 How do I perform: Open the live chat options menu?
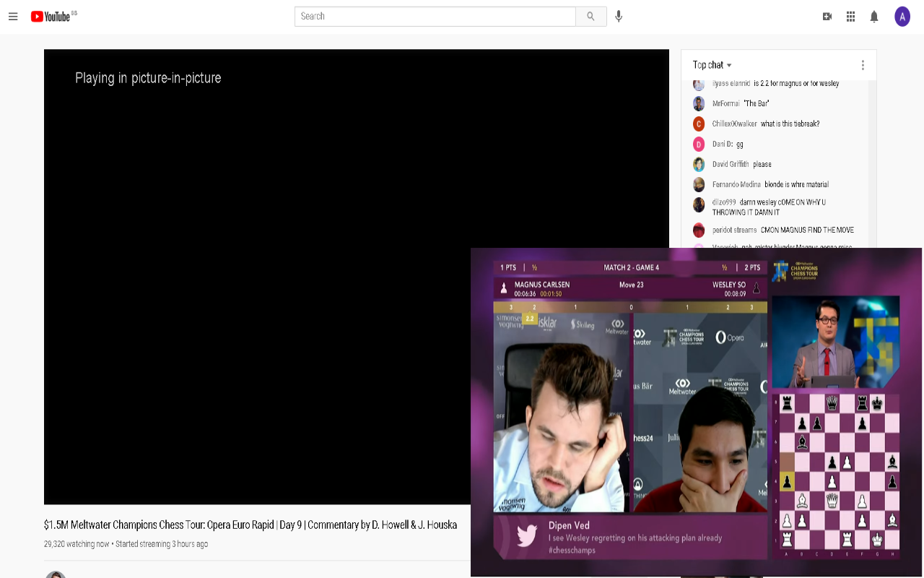click(863, 65)
